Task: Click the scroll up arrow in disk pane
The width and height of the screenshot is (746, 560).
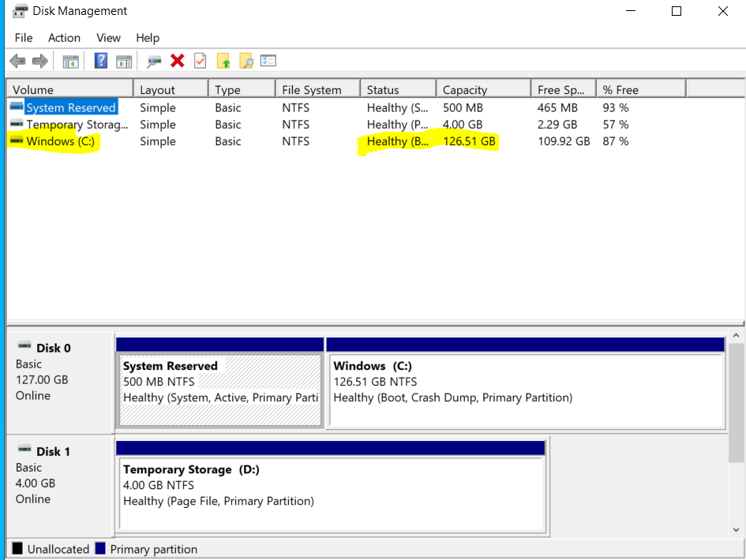Action: click(x=736, y=336)
